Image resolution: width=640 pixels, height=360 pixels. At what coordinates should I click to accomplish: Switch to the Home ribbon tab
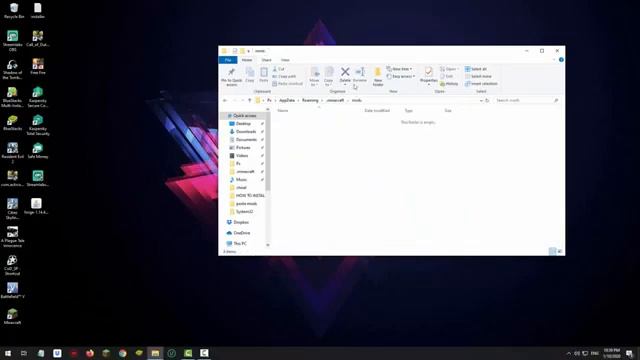247,60
